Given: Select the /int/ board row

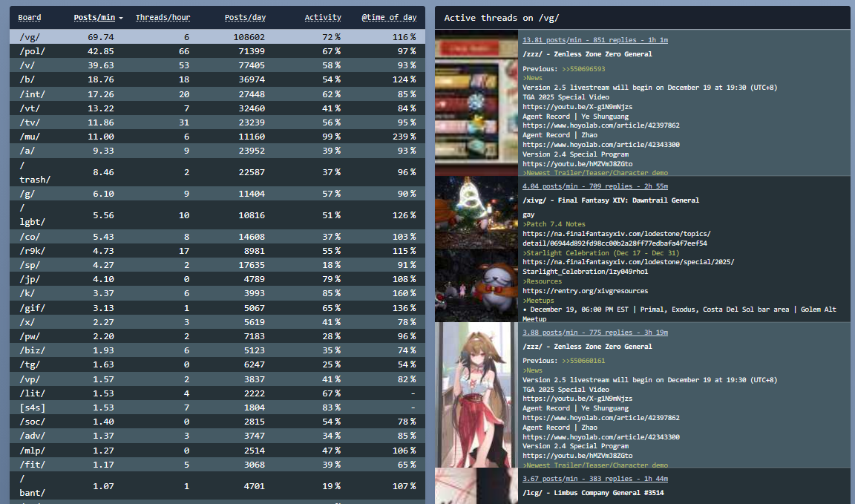Looking at the screenshot, I should click(217, 94).
